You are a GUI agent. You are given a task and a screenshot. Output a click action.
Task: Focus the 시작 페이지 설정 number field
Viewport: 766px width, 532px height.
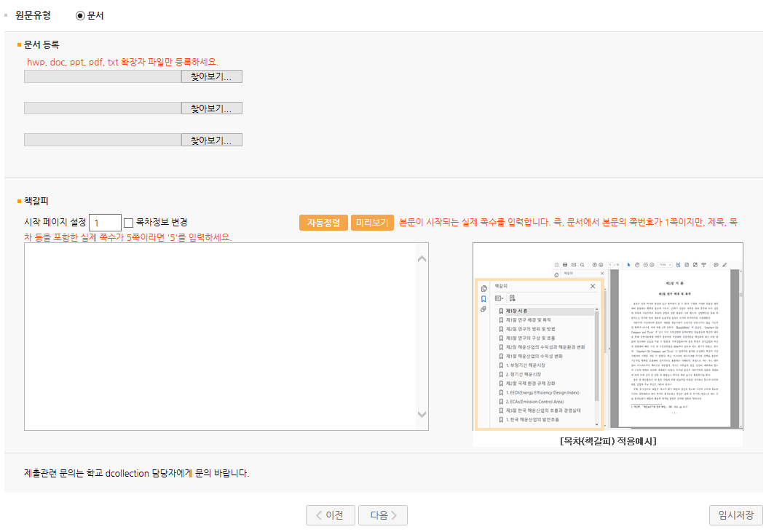pyautogui.click(x=105, y=223)
